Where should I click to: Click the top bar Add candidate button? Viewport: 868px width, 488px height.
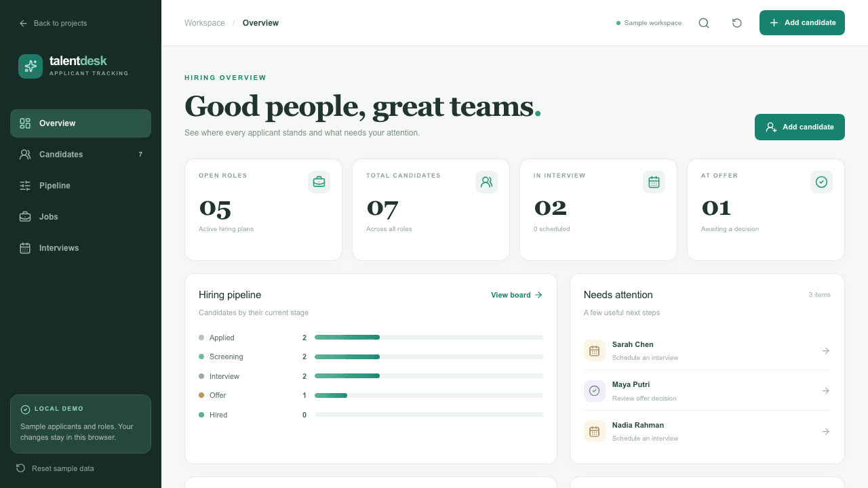click(802, 22)
